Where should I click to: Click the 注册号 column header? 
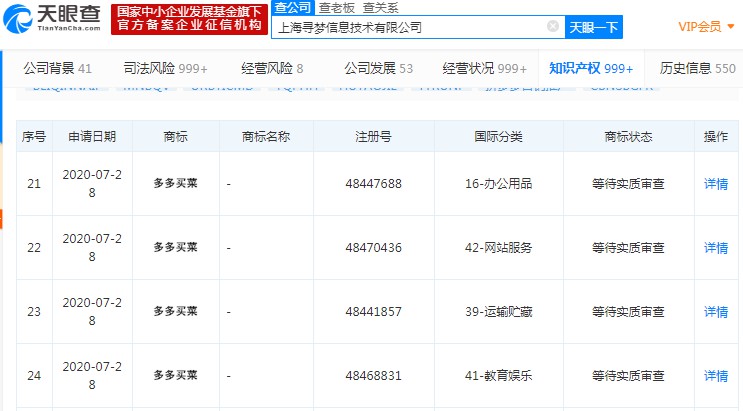point(373,137)
